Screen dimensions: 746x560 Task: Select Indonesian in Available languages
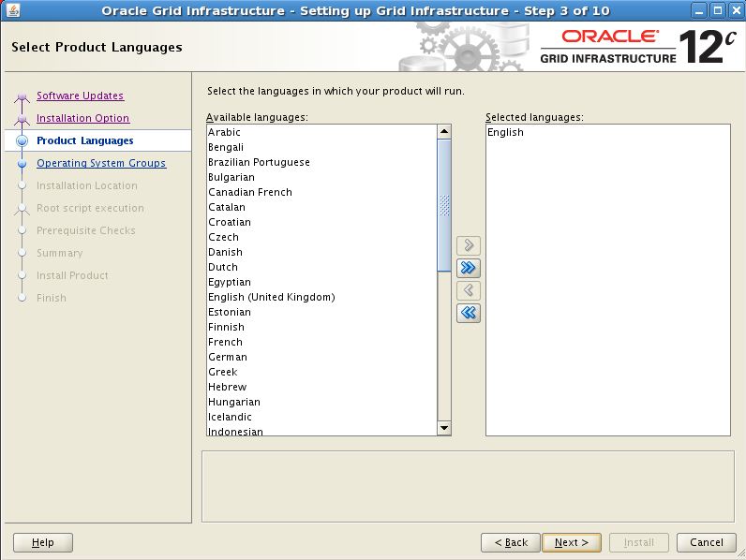[x=321, y=430]
